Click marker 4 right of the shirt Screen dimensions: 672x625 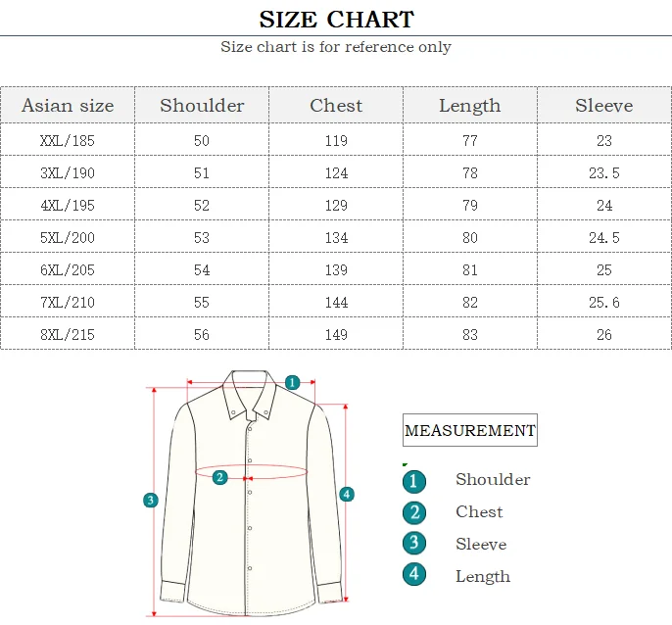(347, 495)
